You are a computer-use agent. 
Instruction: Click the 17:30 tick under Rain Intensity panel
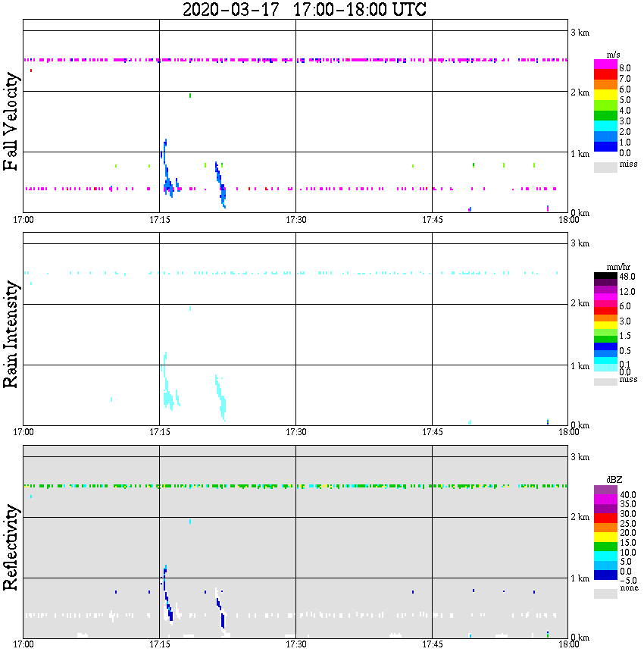(x=295, y=432)
